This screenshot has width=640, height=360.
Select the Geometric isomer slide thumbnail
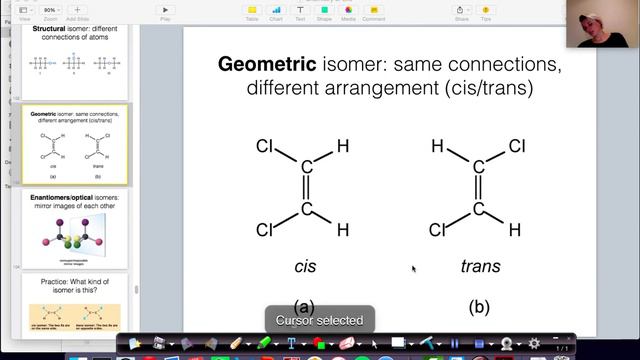[75, 144]
